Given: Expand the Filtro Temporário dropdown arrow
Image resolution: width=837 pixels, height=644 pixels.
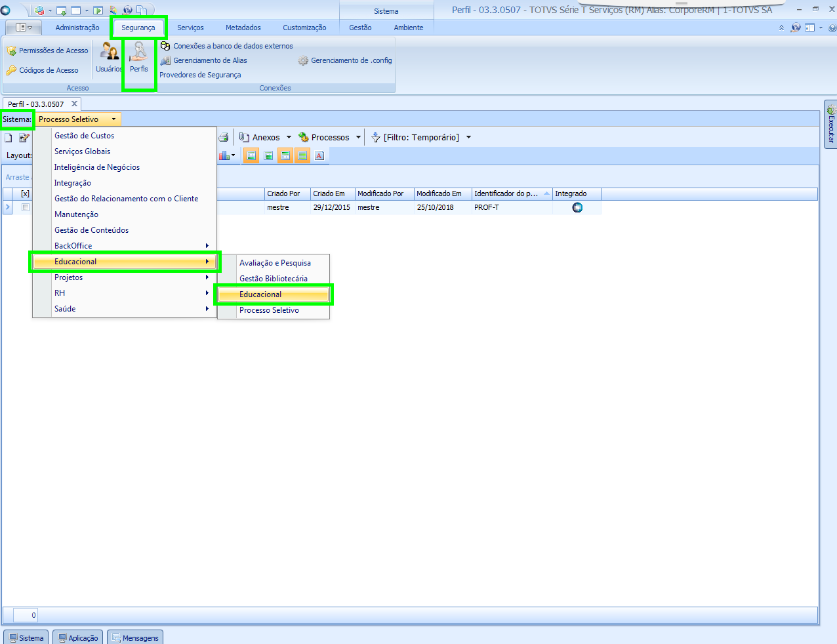Looking at the screenshot, I should 468,137.
